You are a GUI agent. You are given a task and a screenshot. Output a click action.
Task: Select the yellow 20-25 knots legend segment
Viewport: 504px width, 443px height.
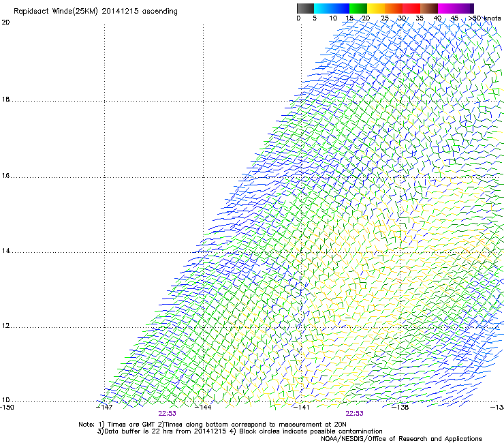(x=376, y=8)
